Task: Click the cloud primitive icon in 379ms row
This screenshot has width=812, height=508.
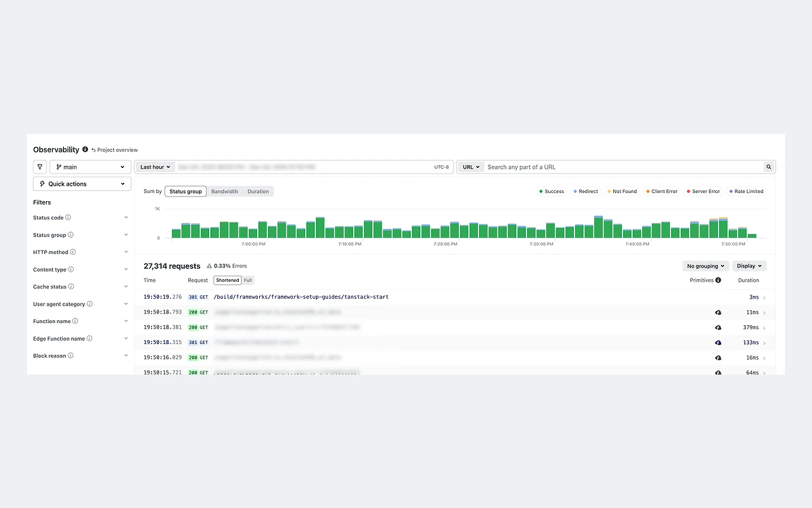Action: point(718,327)
